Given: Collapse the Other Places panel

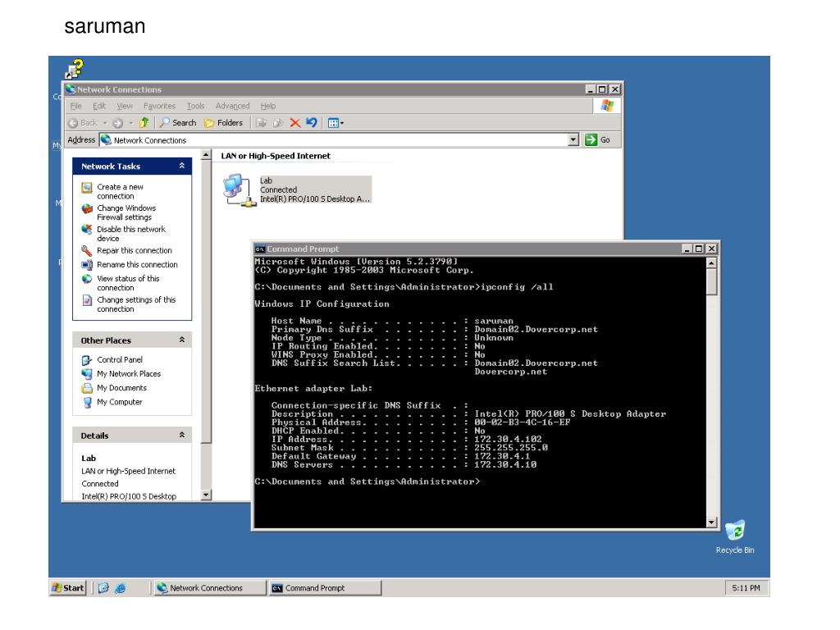Looking at the screenshot, I should pyautogui.click(x=182, y=340).
